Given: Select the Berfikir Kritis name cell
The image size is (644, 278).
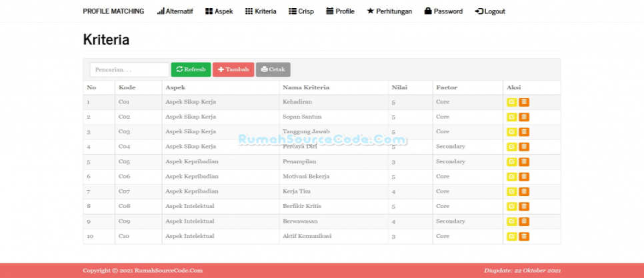Looking at the screenshot, I should [x=302, y=206].
